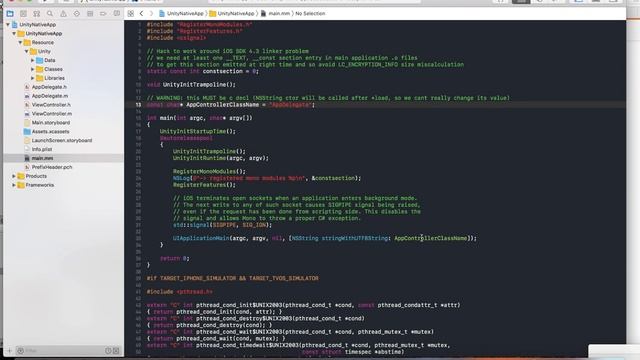Open Main.storyboard

[x=51, y=122]
